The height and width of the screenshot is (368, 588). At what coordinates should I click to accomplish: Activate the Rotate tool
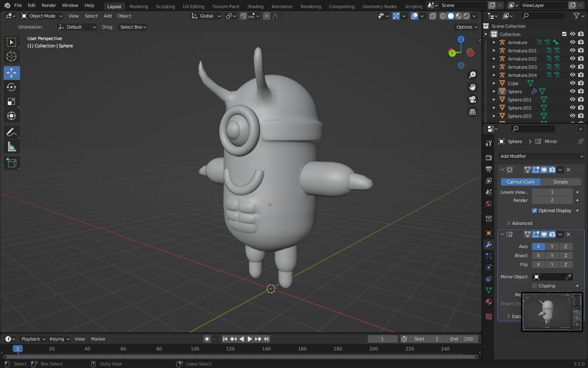point(11,87)
